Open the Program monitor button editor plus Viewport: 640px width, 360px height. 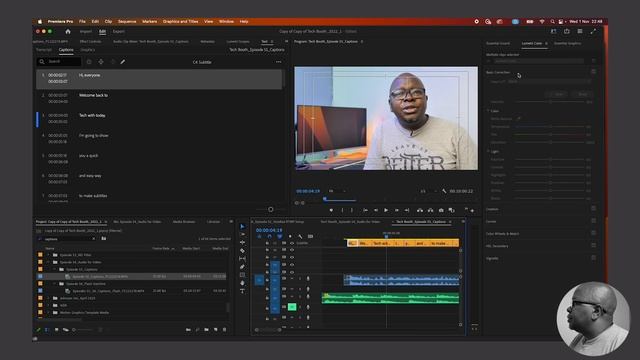point(472,211)
